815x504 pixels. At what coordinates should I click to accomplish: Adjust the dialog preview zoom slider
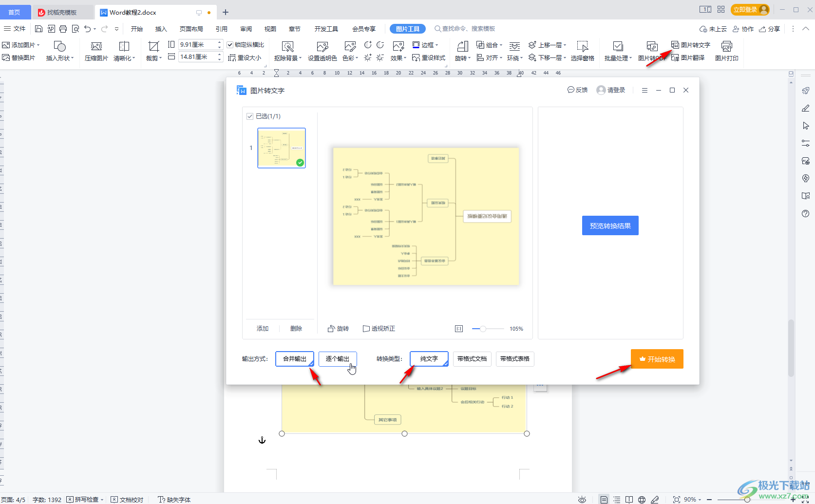(483, 329)
